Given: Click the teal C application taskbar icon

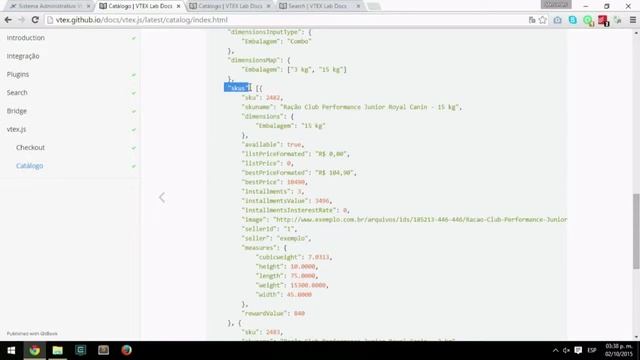Looking at the screenshot, I should click(80, 350).
